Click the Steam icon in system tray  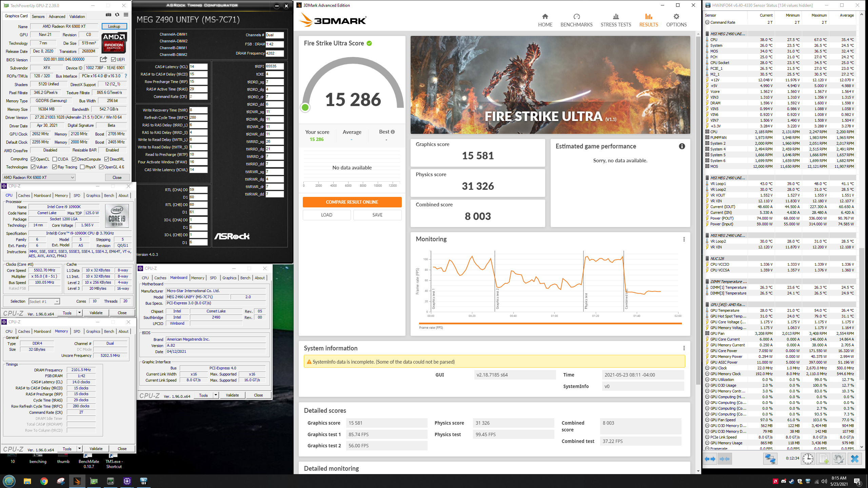tap(792, 481)
